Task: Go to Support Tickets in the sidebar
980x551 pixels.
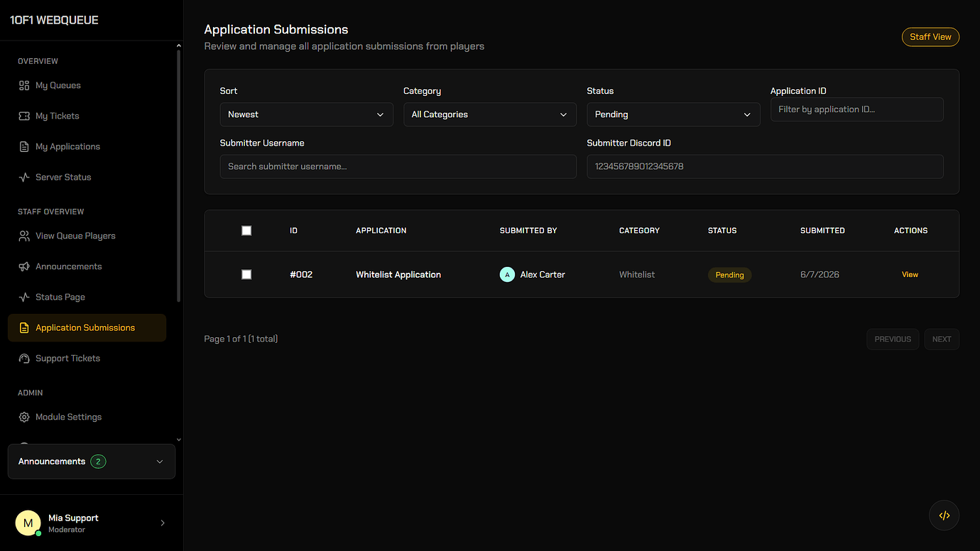Action: [x=87, y=358]
